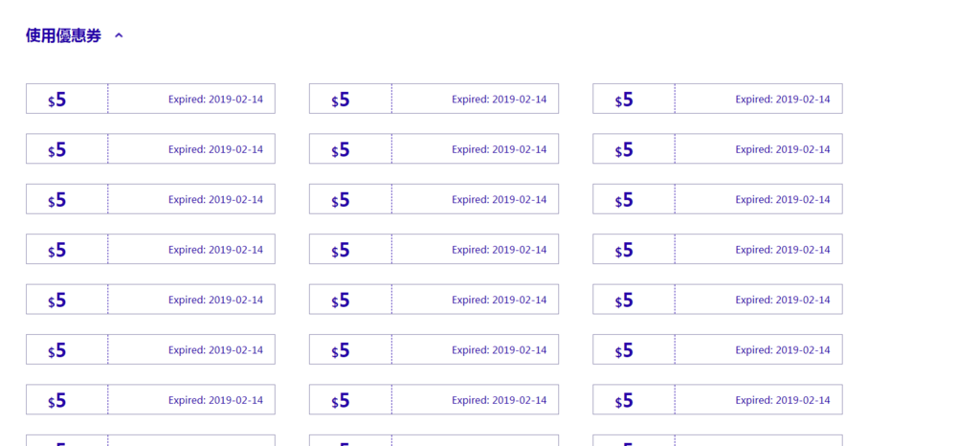
Task: Select the $5 coupon in row six, middle column
Action: point(434,349)
